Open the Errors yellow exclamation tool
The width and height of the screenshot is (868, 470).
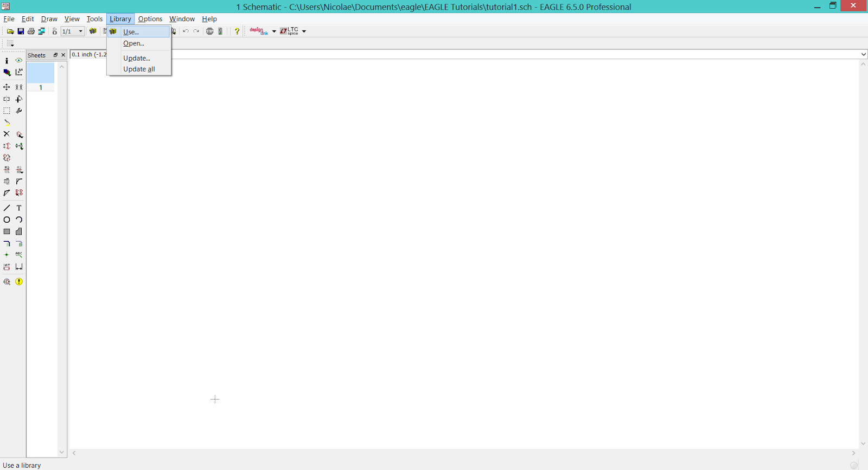tap(19, 282)
